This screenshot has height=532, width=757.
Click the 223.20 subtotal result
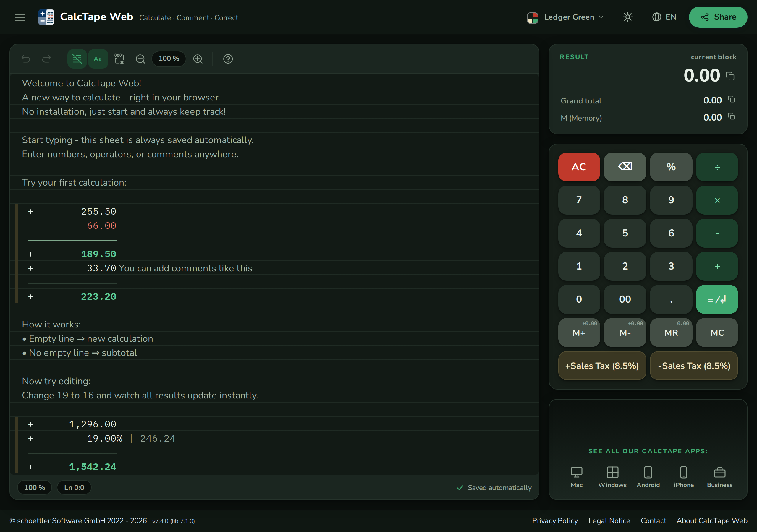tap(98, 297)
